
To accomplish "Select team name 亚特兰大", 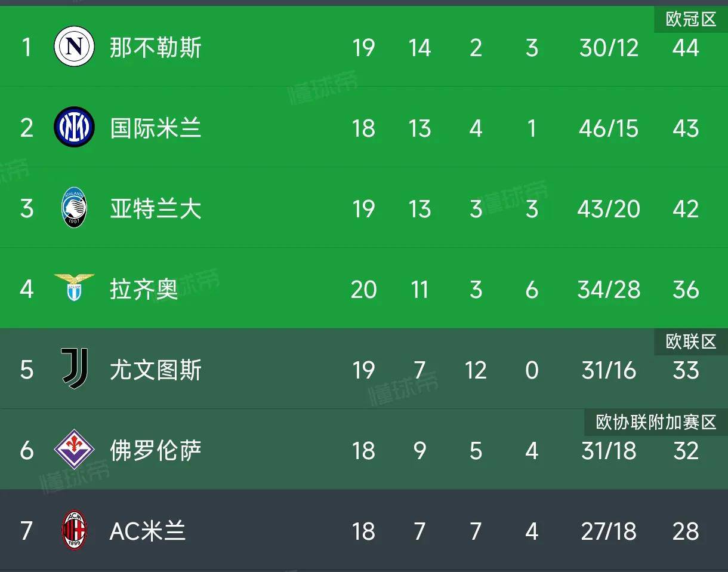I will coord(156,209).
